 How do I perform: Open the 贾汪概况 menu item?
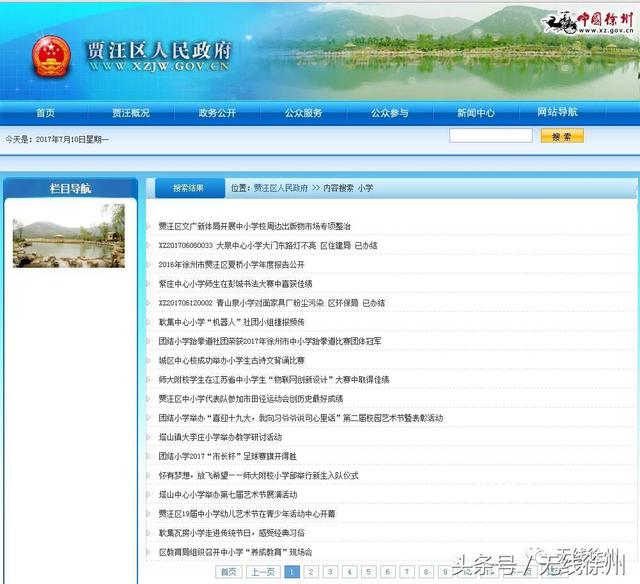pos(131,113)
